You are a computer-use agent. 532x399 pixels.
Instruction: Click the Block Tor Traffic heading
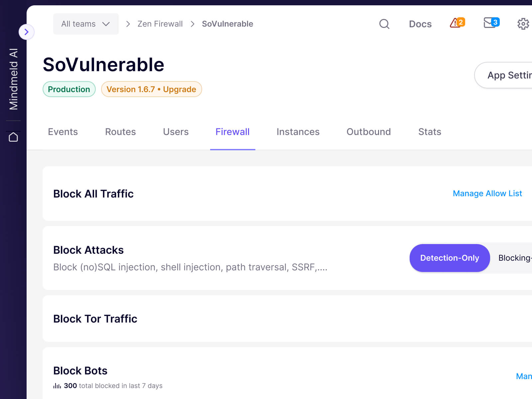click(x=95, y=319)
